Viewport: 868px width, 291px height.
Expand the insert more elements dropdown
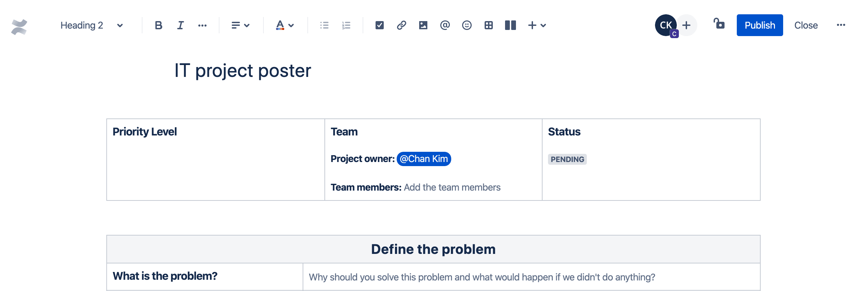pos(537,26)
